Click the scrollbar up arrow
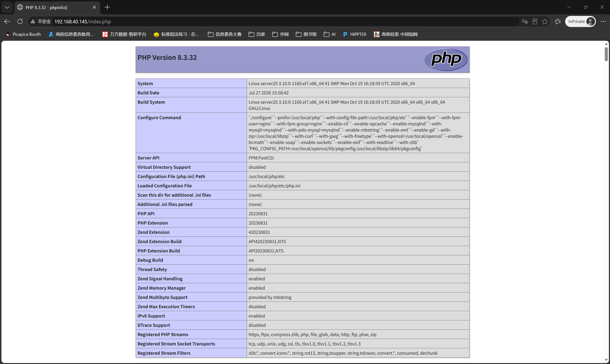This screenshot has height=364, width=610. tap(606, 44)
